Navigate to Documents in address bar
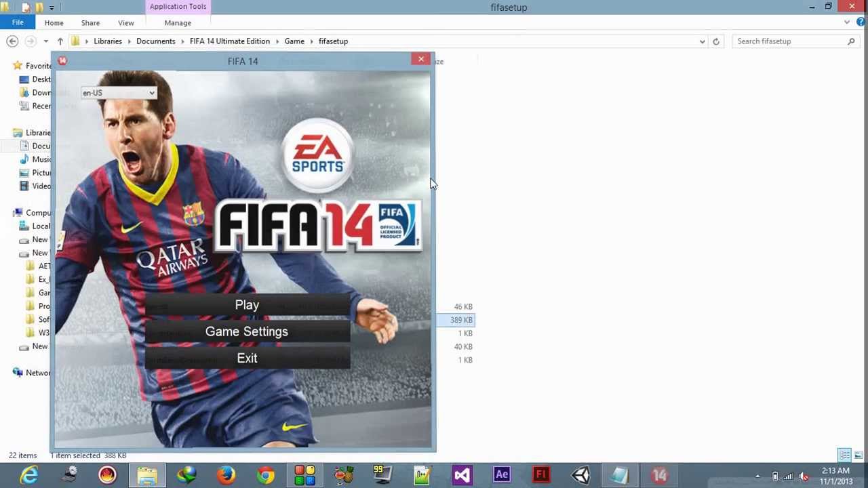The width and height of the screenshot is (868, 488). point(156,41)
